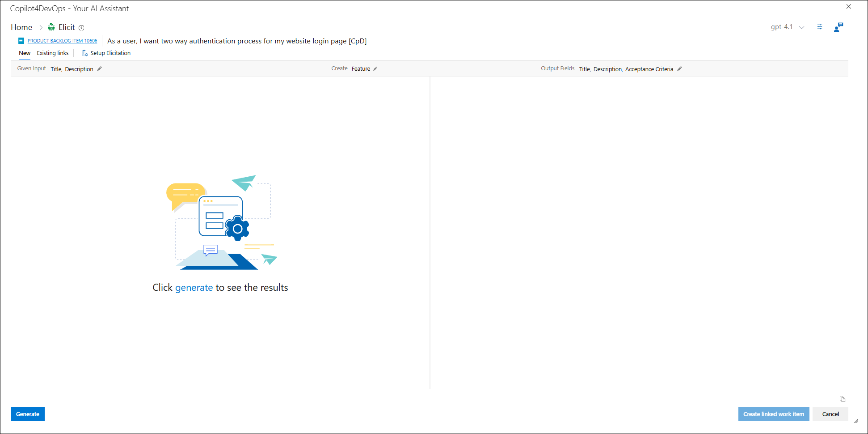
Task: Click the user feedback chat icon
Action: point(838,27)
